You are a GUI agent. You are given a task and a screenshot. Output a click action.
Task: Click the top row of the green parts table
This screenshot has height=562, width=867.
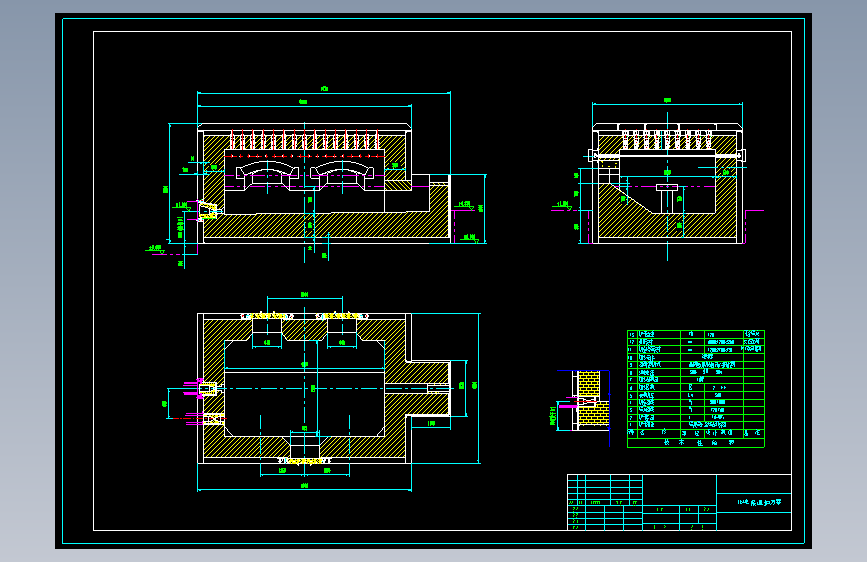point(696,334)
